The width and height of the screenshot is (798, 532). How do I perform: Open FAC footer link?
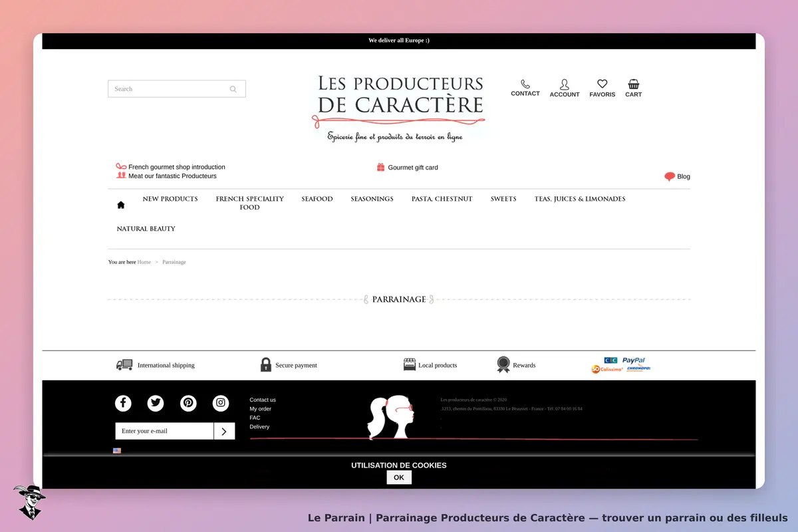[x=255, y=418]
